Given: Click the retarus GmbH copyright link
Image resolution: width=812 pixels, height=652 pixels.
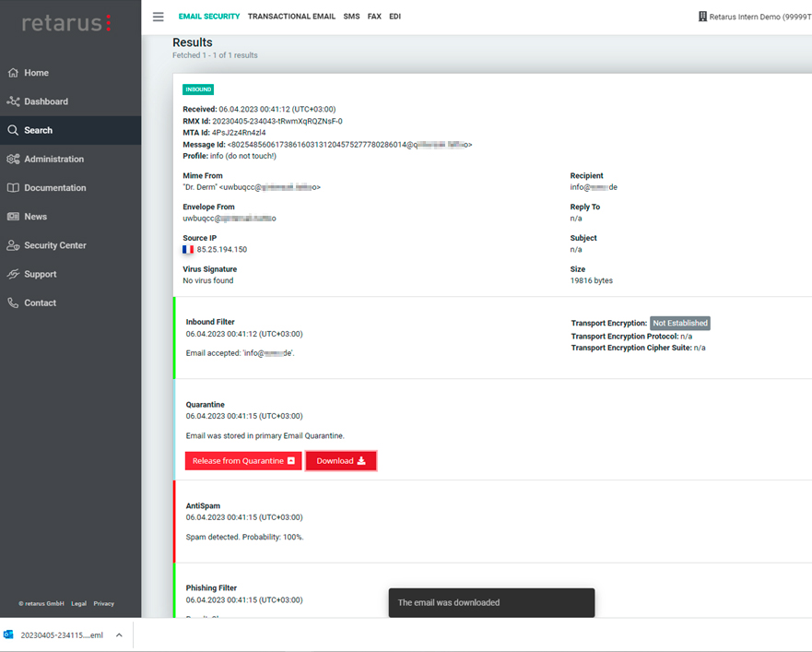Looking at the screenshot, I should click(41, 603).
